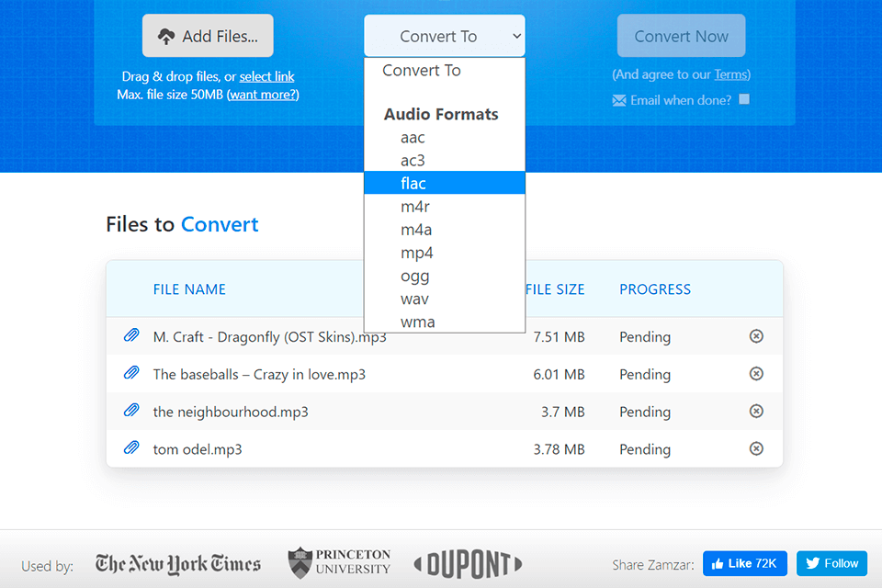Click the paperclip icon beside M. Craft file
Screen dimensions: 882x588
tap(130, 336)
